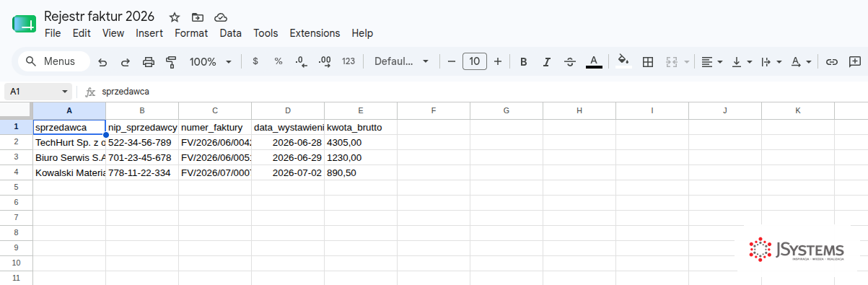Select amount cell 890,50
868x285 pixels.
tap(361, 172)
